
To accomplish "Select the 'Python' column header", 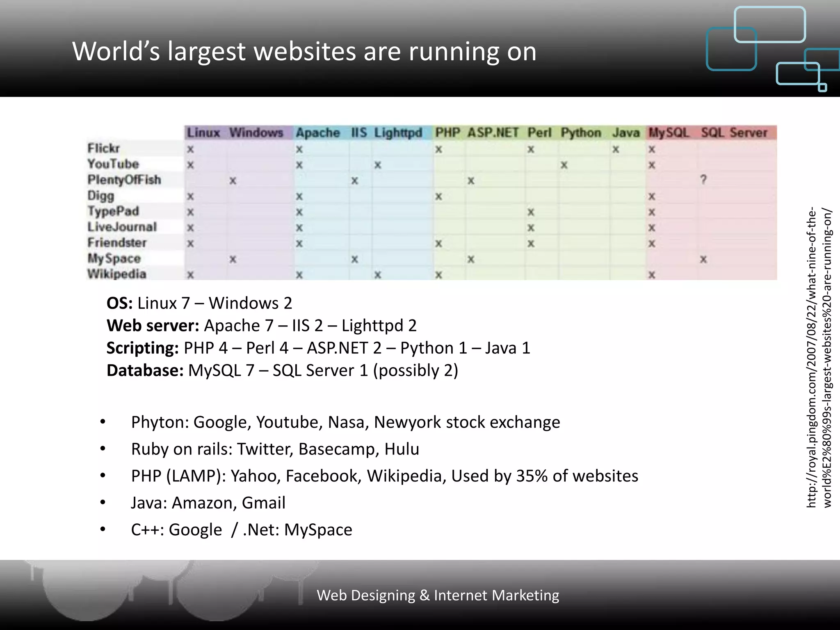I will click(581, 133).
